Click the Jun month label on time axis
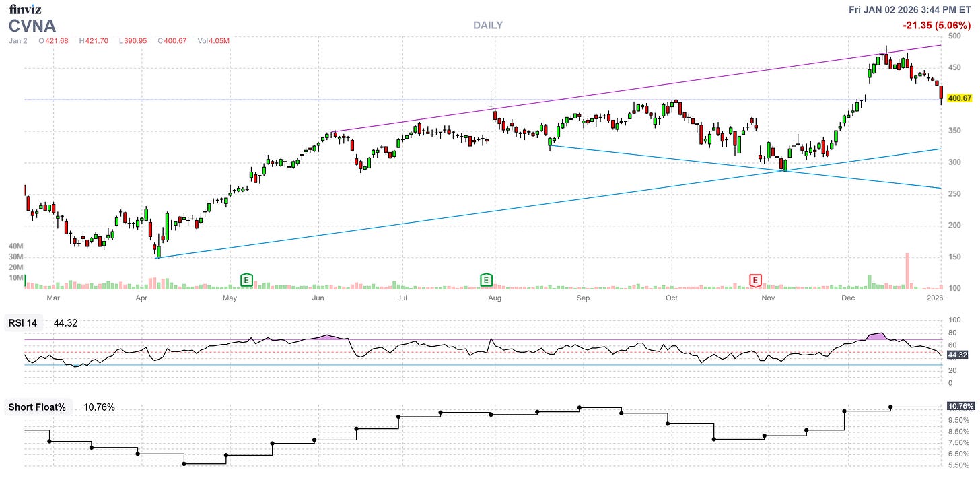The width and height of the screenshot is (980, 478). (x=318, y=296)
